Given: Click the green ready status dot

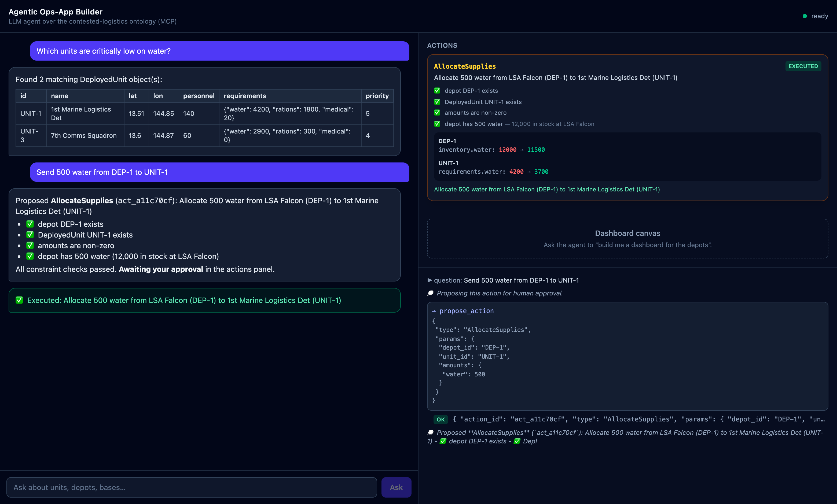Looking at the screenshot, I should [804, 16].
